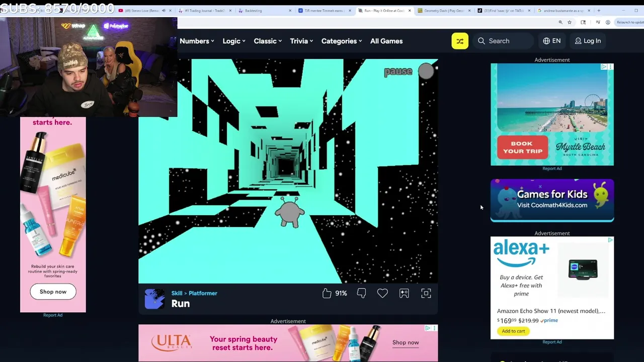Dislike the game with thumbs down icon
644x362 pixels.
(x=361, y=293)
